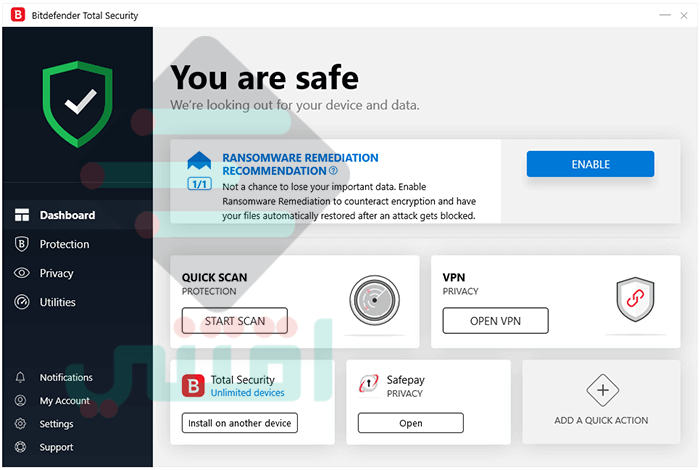
Task: Click the Ransomware Remediation Recommendation heading
Action: (300, 164)
